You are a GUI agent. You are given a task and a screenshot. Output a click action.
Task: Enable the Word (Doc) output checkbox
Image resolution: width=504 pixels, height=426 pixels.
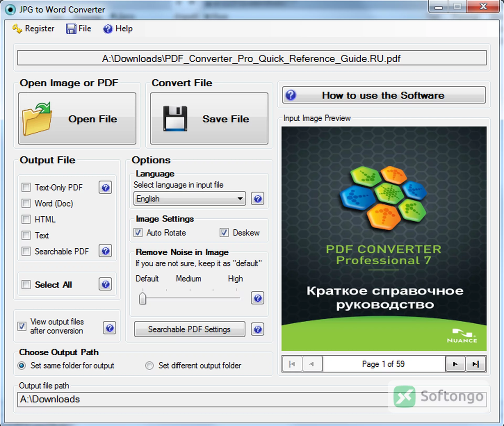[26, 203]
